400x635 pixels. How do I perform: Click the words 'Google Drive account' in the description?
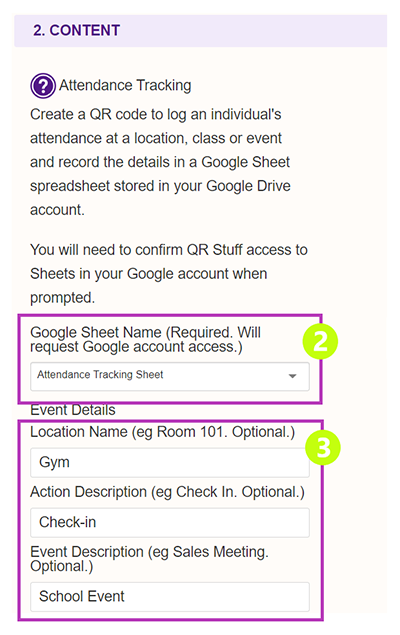tap(160, 198)
